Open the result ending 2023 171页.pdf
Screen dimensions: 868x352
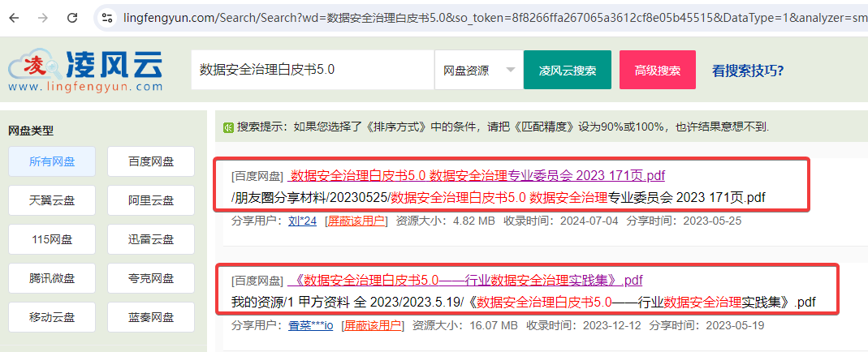pyautogui.click(x=477, y=176)
